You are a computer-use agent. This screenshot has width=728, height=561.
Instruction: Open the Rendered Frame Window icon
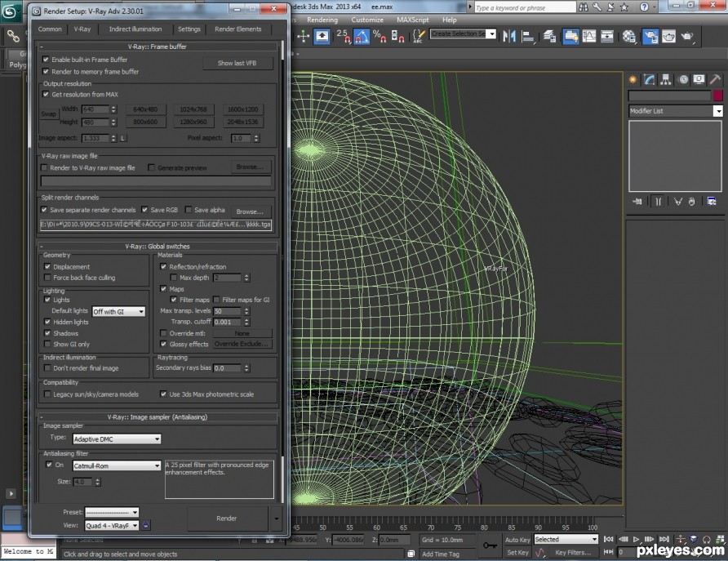668,36
